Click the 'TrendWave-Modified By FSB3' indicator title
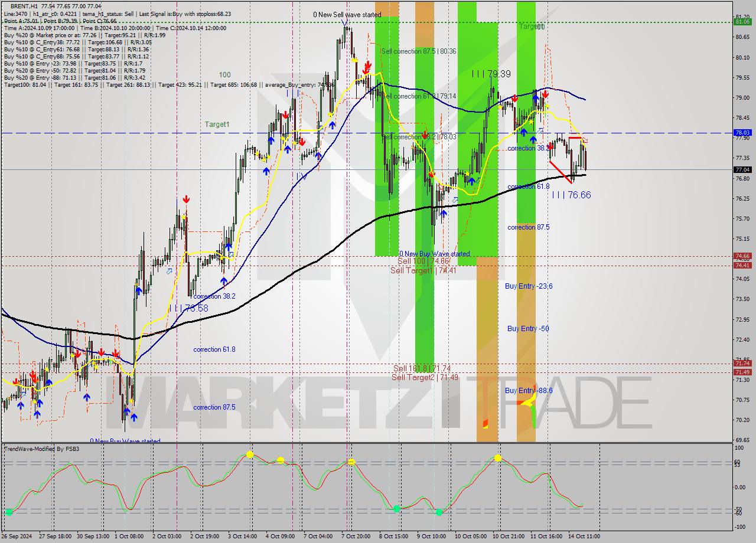The width and height of the screenshot is (756, 543). point(42,449)
